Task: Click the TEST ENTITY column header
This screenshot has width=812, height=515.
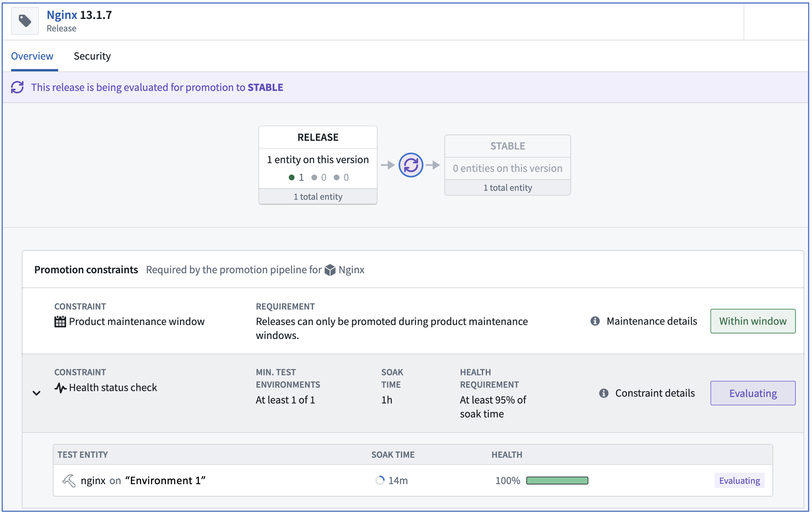Action: pos(83,455)
